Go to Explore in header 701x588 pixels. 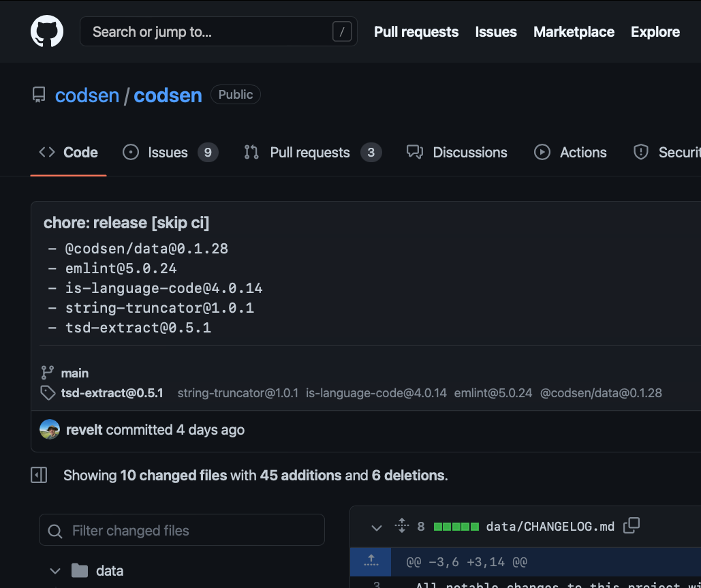pos(655,32)
